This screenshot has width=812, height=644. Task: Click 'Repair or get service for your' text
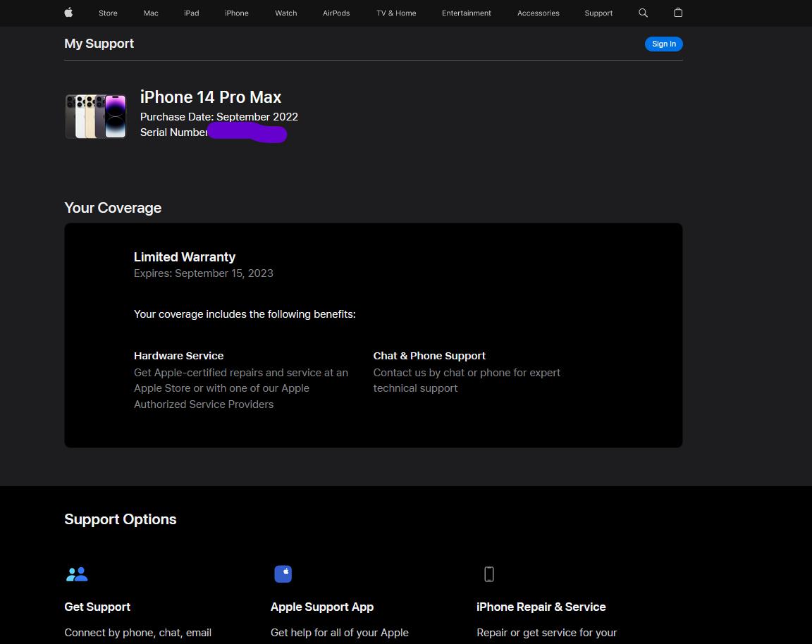547,633
